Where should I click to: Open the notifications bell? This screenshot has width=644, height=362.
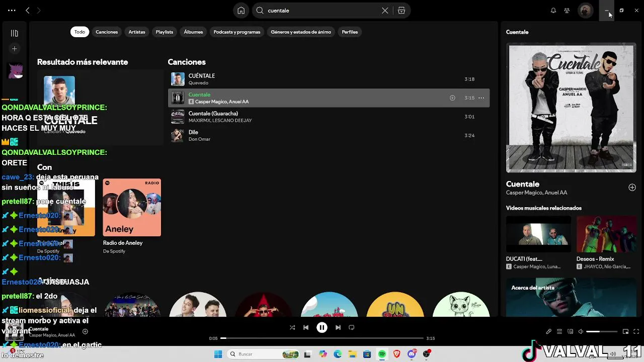coord(553,10)
